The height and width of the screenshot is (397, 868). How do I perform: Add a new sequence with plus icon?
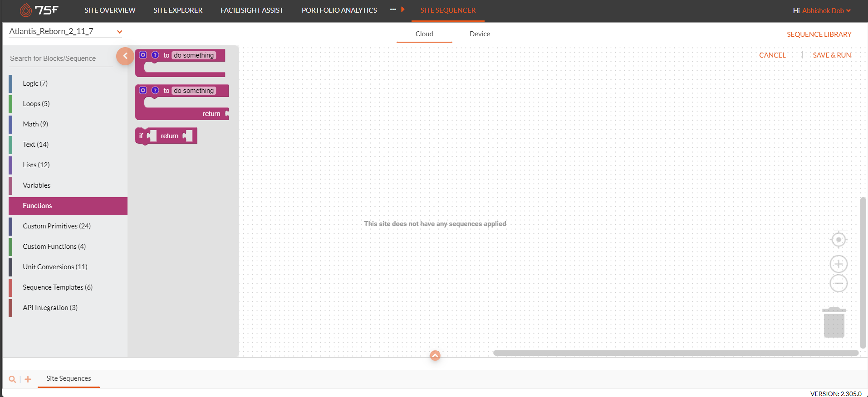tap(28, 379)
